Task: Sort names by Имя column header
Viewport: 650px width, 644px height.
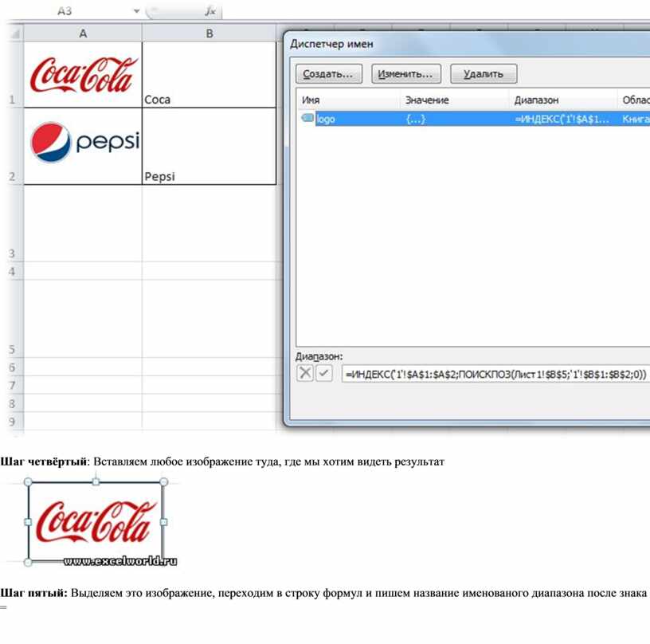Action: coord(347,100)
